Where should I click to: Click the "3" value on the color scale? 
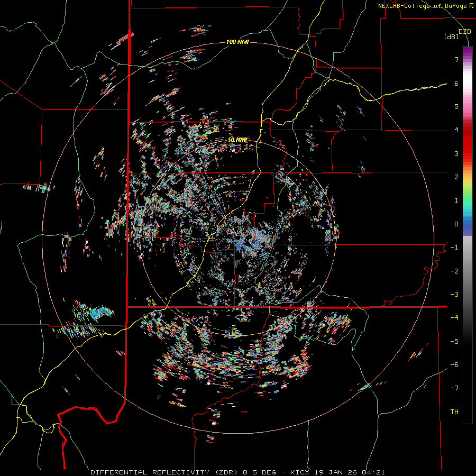click(456, 153)
